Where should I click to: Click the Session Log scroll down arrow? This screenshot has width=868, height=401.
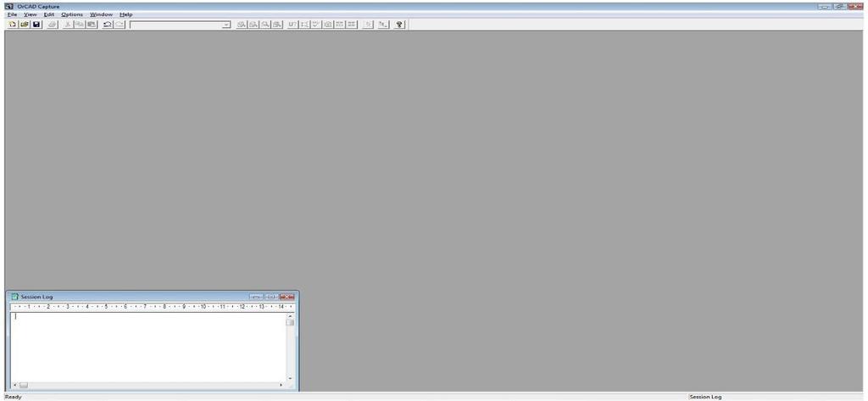pyautogui.click(x=290, y=378)
